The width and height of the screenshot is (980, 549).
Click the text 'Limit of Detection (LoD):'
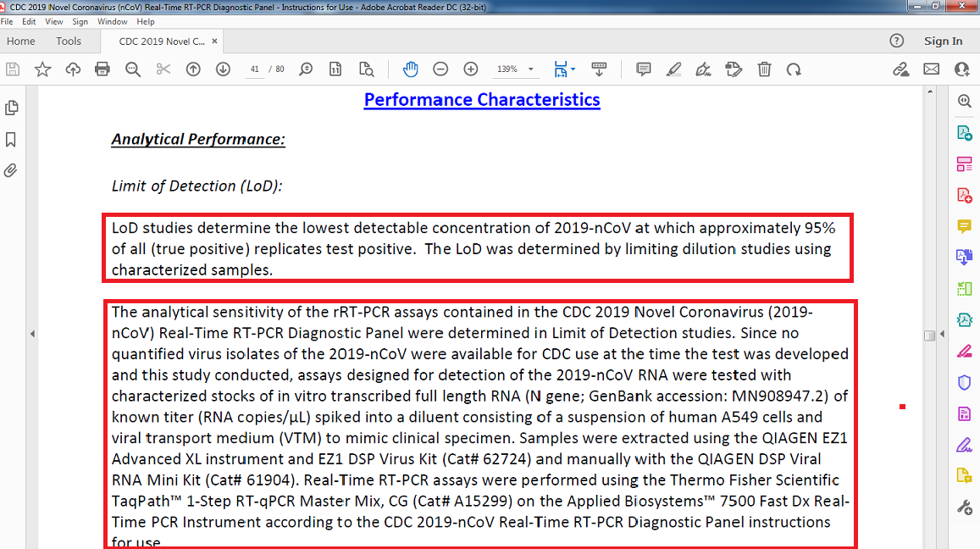coord(197,186)
